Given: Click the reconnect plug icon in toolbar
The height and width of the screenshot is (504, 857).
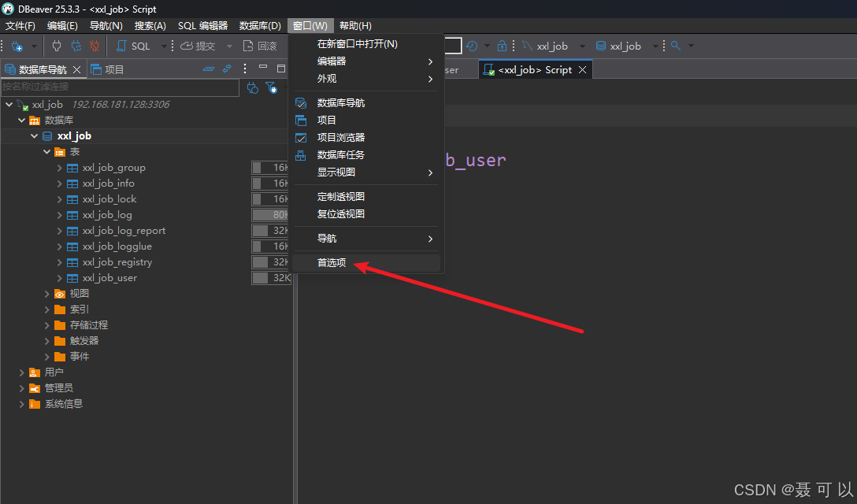Looking at the screenshot, I should 76,46.
